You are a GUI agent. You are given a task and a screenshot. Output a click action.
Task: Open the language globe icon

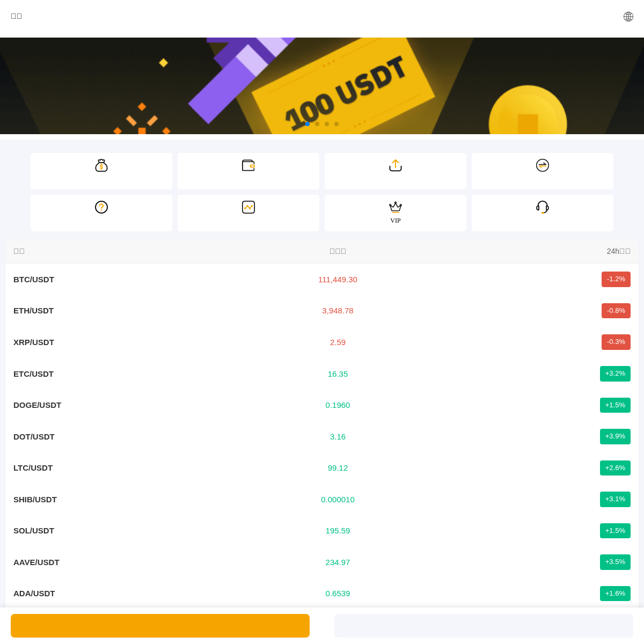pyautogui.click(x=628, y=17)
